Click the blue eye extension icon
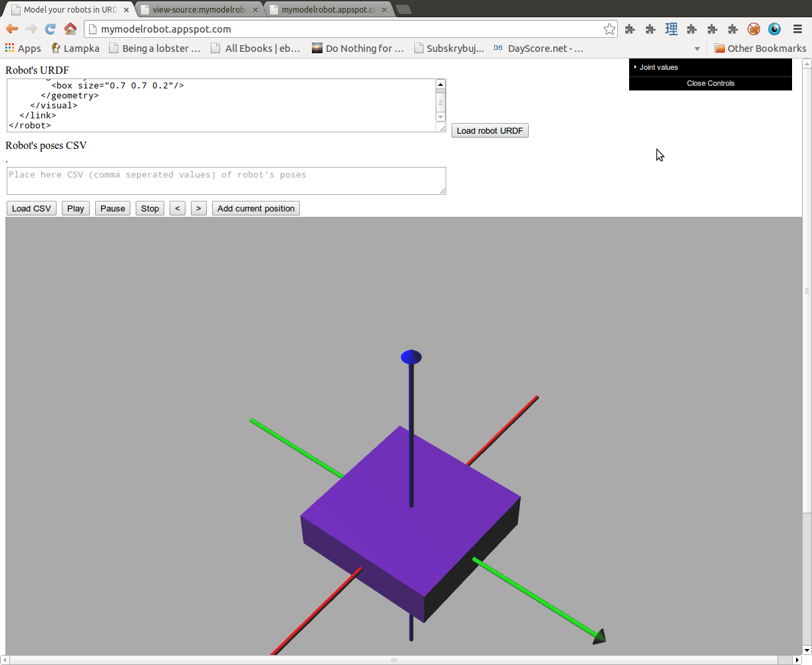The image size is (812, 665). 775,29
